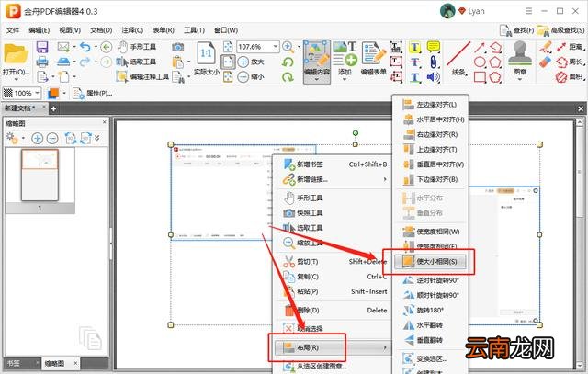Open the 100% opacity dropdown
Image resolution: width=588 pixels, height=374 pixels.
37,93
